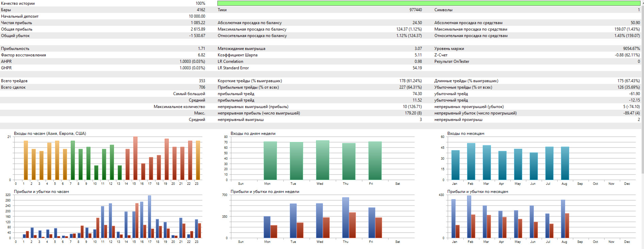644x249 pixels.
Task: Click the blue Thu bar in weekday profits chart
Action: (346, 218)
